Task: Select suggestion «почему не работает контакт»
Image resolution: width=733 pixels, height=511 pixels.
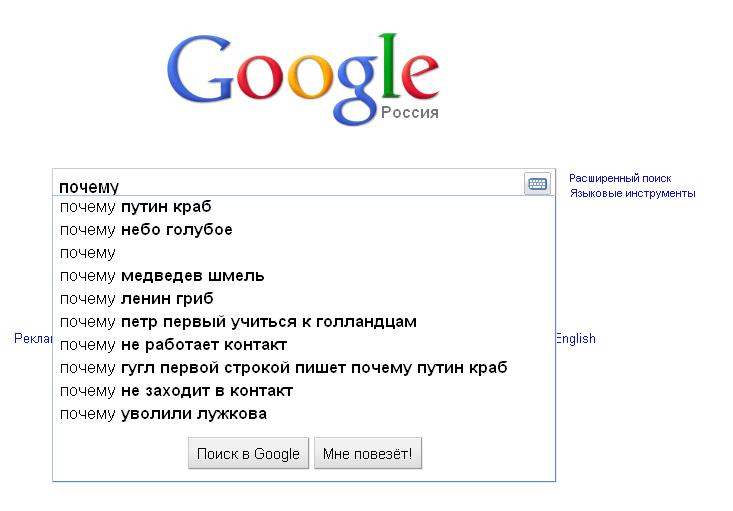Action: click(173, 345)
